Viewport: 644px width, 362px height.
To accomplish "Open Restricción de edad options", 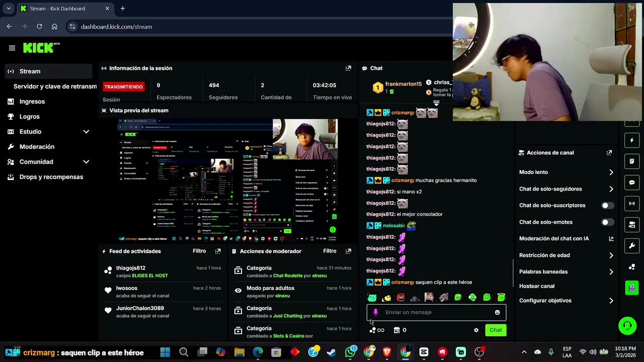I will click(x=566, y=255).
